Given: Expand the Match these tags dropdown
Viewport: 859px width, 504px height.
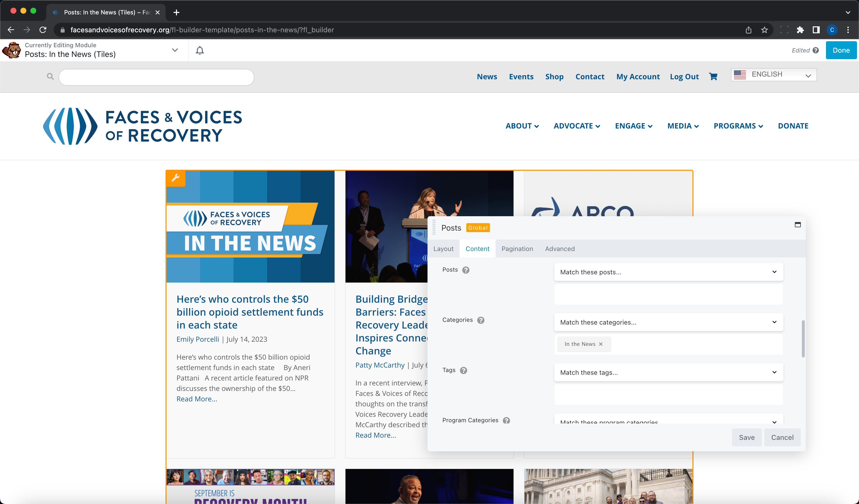Looking at the screenshot, I should click(668, 373).
